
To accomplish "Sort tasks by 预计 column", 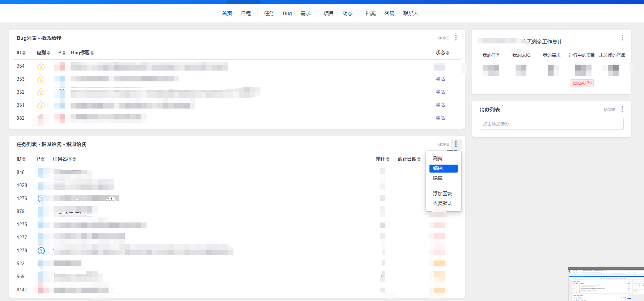I will coord(382,159).
